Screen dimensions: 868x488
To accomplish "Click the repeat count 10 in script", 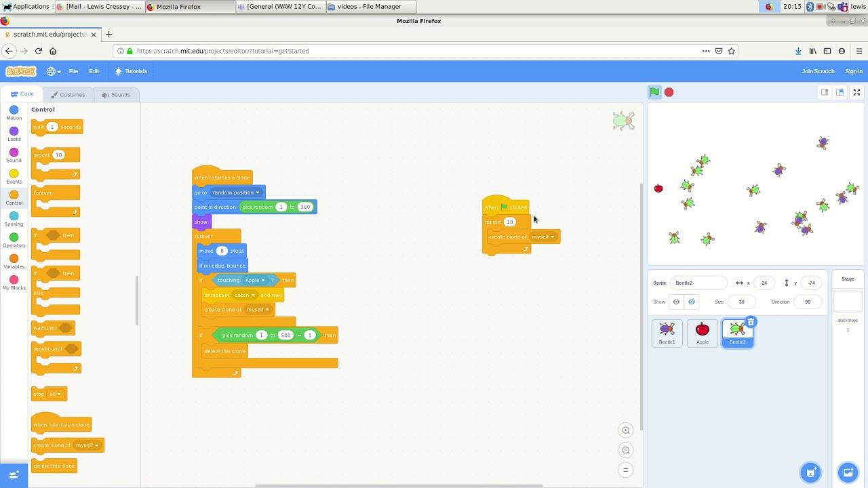I will (509, 222).
